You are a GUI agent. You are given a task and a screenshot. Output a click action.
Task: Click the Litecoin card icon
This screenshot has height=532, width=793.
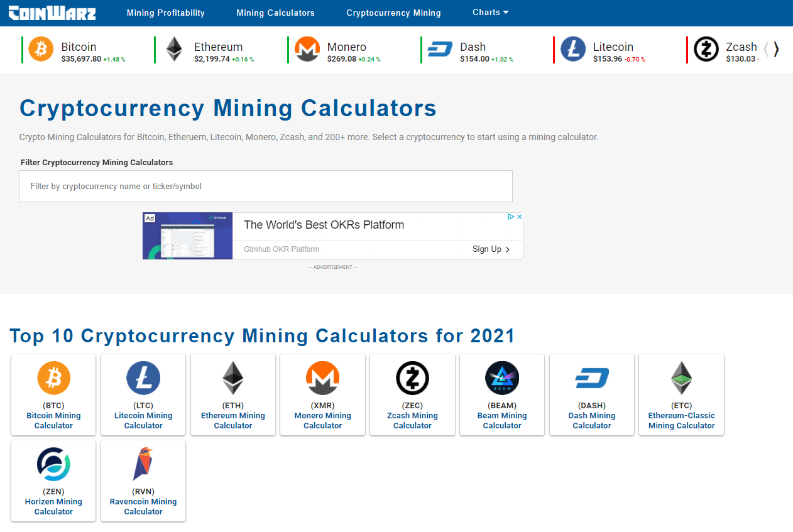coord(143,378)
